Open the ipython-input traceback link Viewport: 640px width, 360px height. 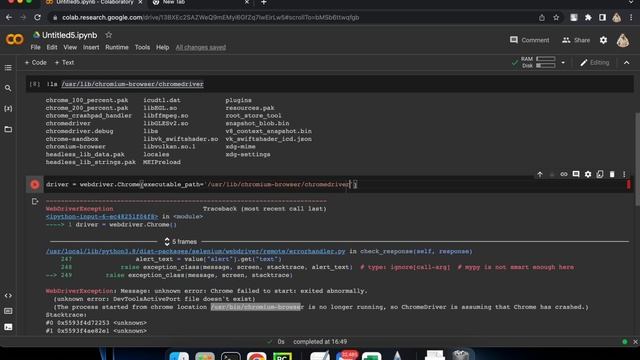pos(102,216)
